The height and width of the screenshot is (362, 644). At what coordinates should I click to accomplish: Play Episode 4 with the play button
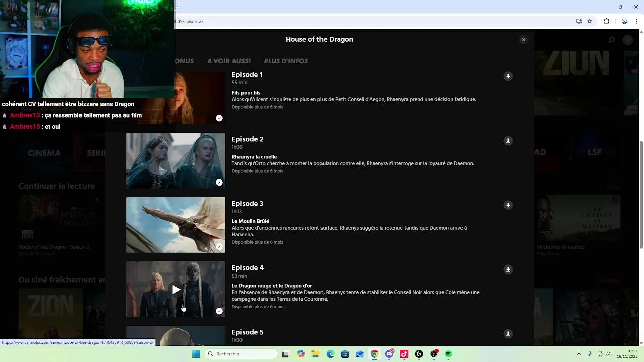pos(176,290)
